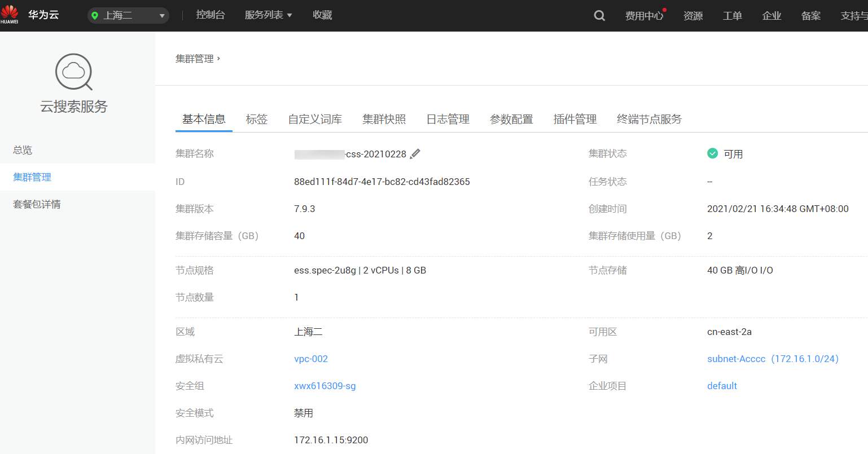Open the default enterprise project link
This screenshot has width=868, height=454.
tap(722, 386)
